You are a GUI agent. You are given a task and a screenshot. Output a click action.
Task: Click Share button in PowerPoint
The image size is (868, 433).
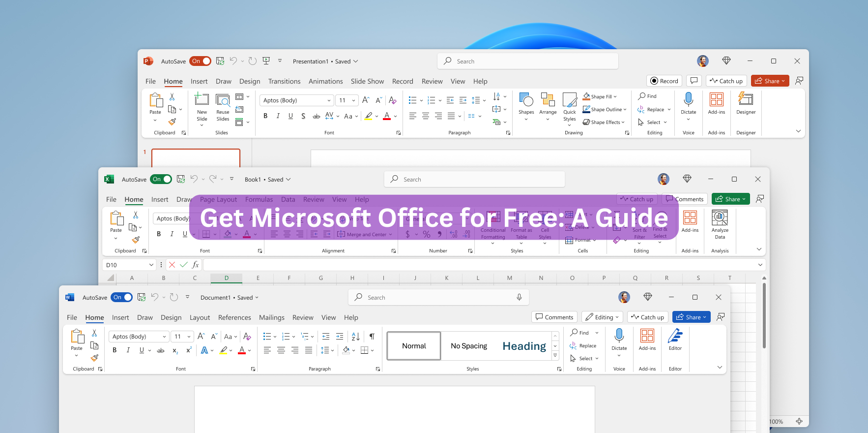770,81
